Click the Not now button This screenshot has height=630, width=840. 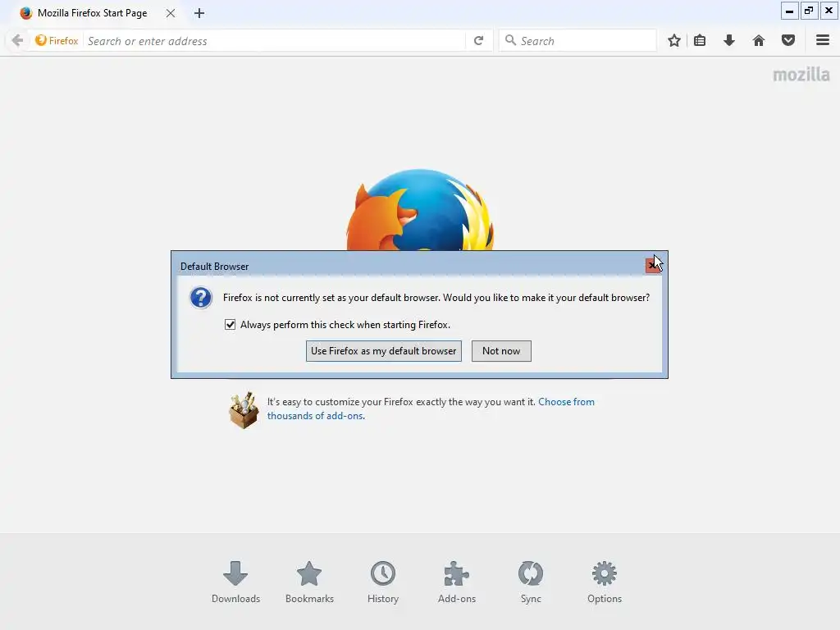point(501,351)
